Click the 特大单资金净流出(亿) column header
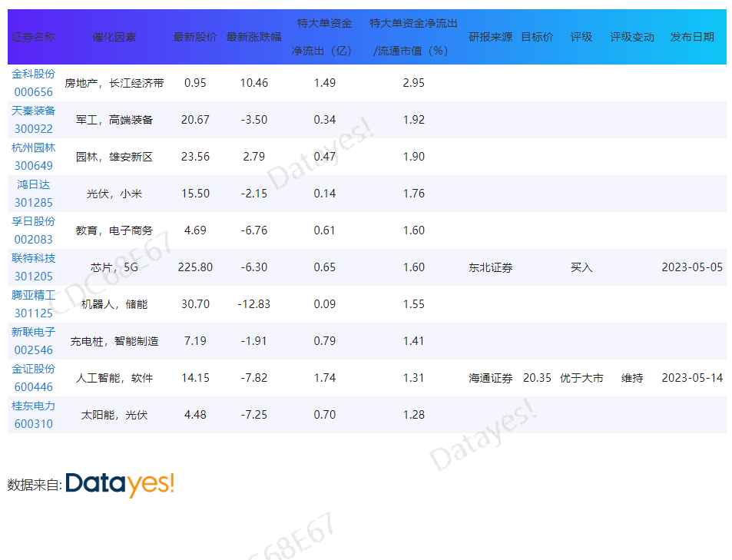Viewport: 732px width, 560px height. point(324,37)
